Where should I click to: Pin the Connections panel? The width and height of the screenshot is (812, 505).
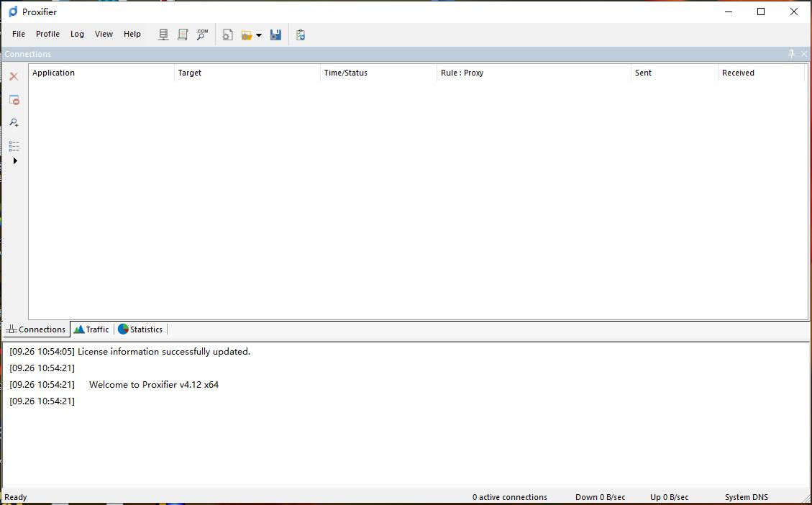coord(791,54)
